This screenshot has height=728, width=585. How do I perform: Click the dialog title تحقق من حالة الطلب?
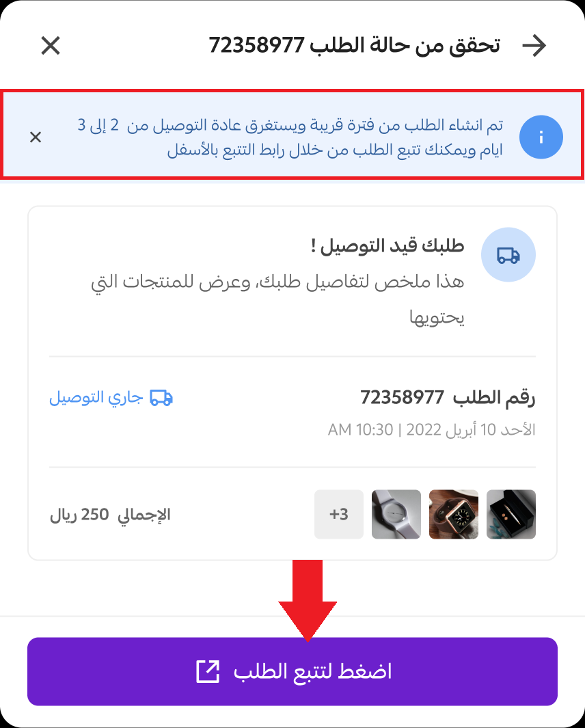coord(355,46)
